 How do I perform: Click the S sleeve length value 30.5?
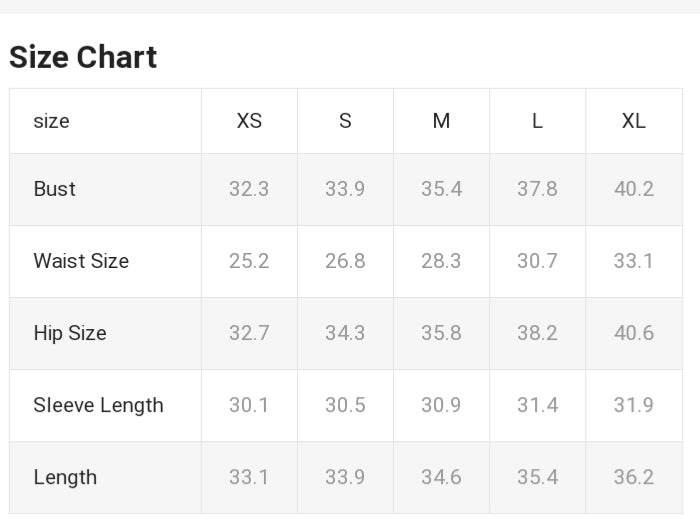(345, 405)
